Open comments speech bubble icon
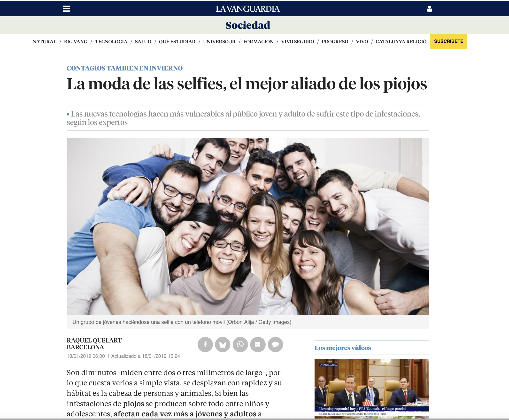This screenshot has width=509, height=420. tap(275, 344)
